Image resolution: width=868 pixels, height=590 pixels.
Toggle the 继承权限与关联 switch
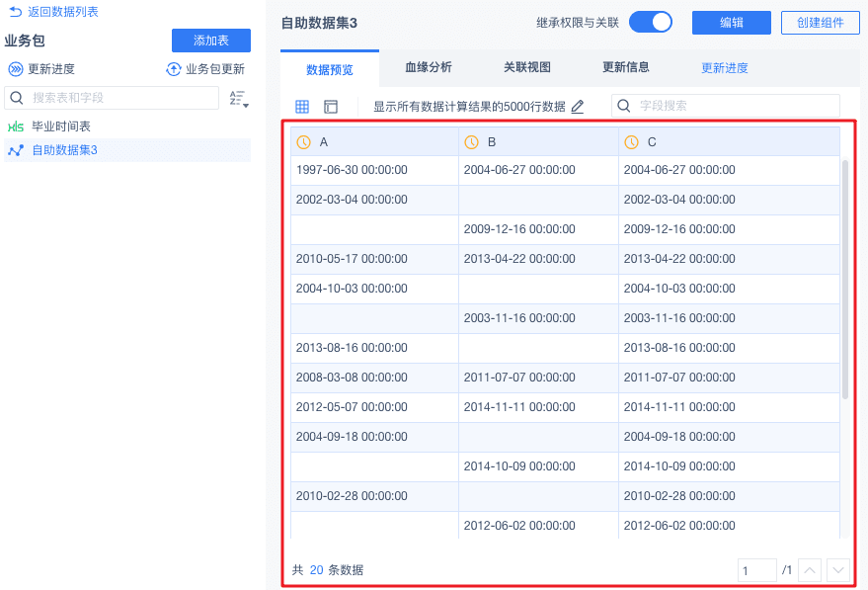pos(651,22)
